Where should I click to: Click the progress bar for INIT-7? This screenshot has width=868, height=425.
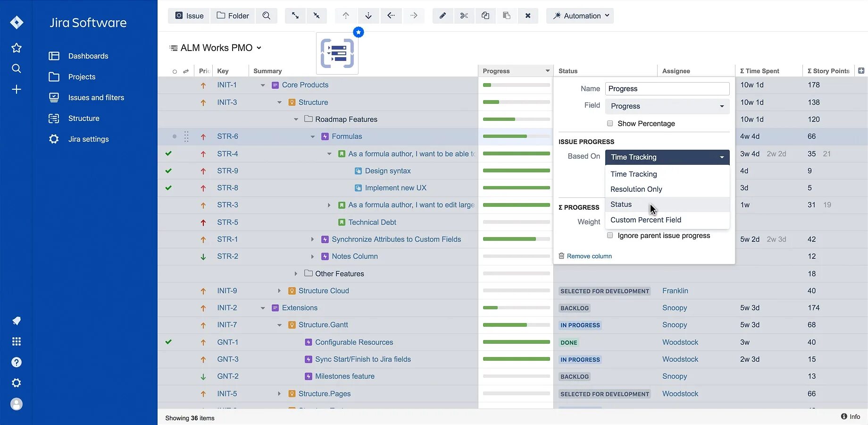[516, 325]
